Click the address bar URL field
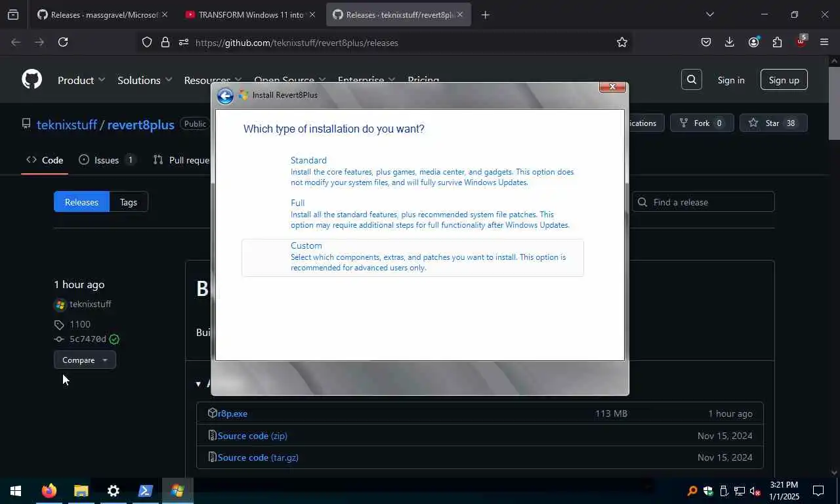840x504 pixels. pyautogui.click(x=400, y=43)
